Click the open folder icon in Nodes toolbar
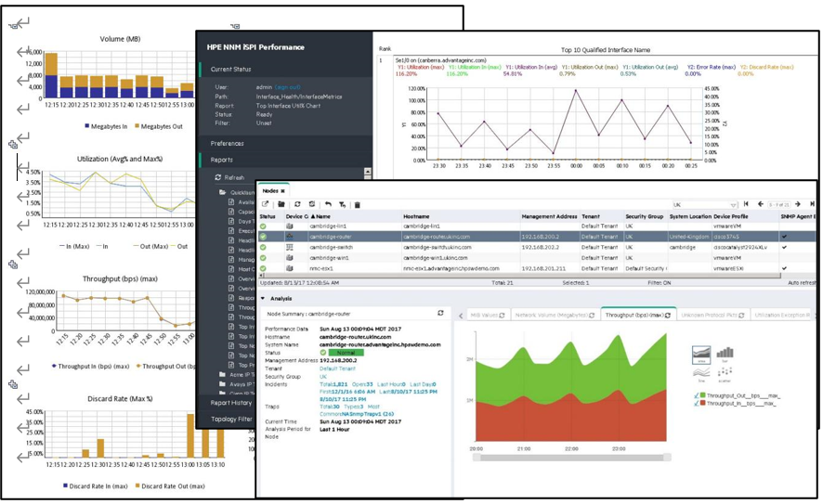 (x=281, y=204)
